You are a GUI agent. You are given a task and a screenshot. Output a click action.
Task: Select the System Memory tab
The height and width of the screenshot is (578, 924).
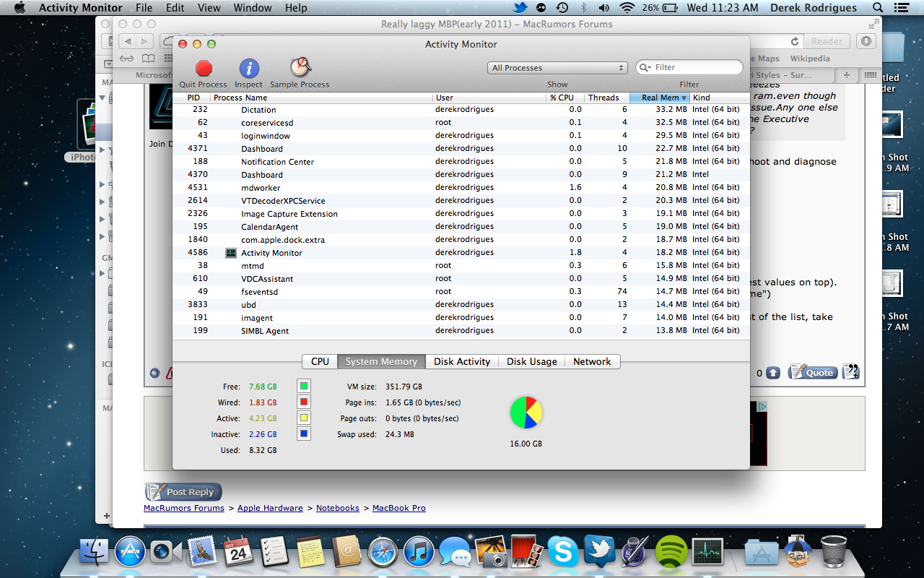point(381,361)
